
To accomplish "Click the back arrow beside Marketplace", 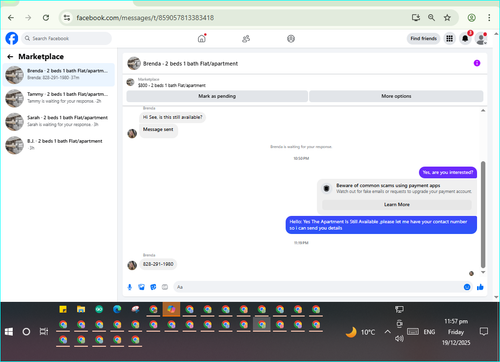I will (x=10, y=57).
